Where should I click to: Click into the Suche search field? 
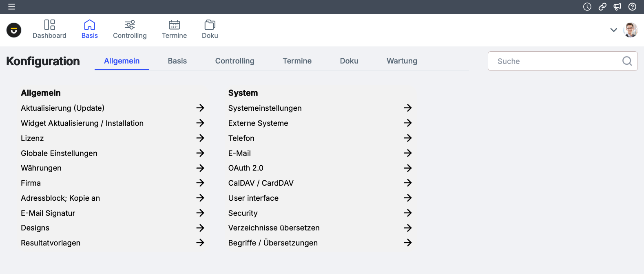555,61
